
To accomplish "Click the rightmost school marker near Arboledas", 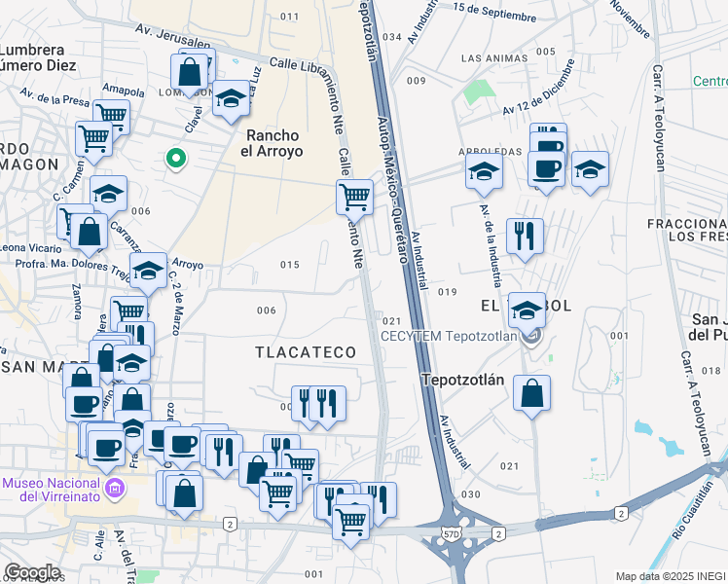I will tap(590, 172).
